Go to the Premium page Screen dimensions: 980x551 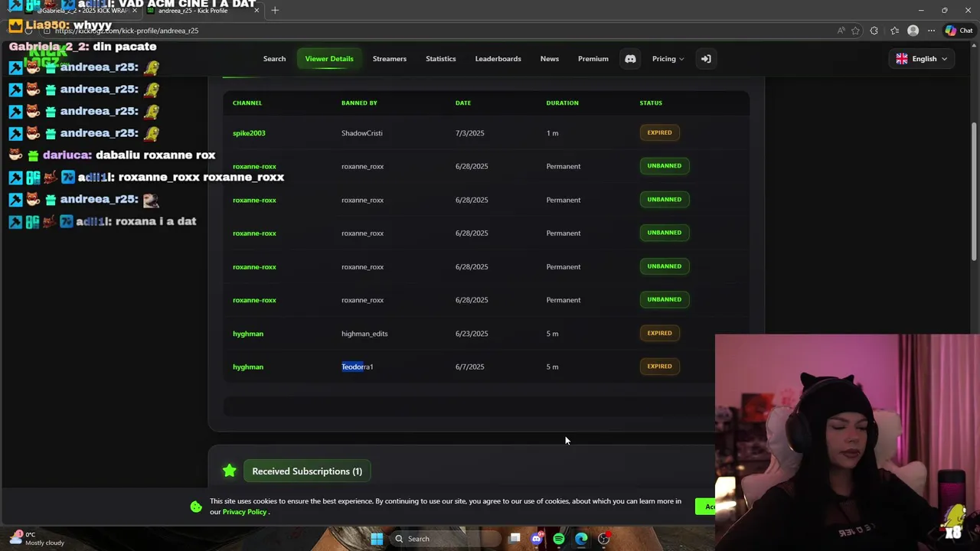click(x=593, y=59)
